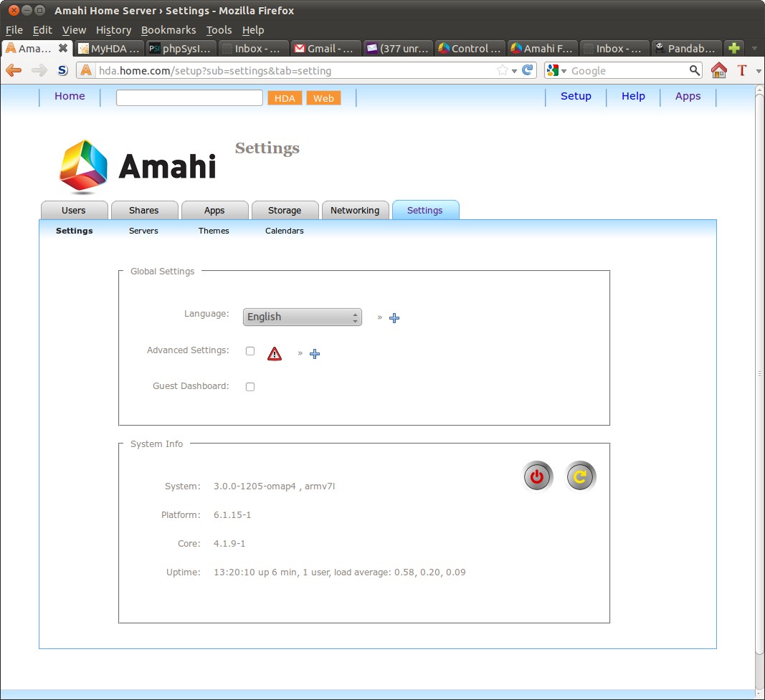The width and height of the screenshot is (765, 700).
Task: Switch to the Control browser tab
Action: 471,48
